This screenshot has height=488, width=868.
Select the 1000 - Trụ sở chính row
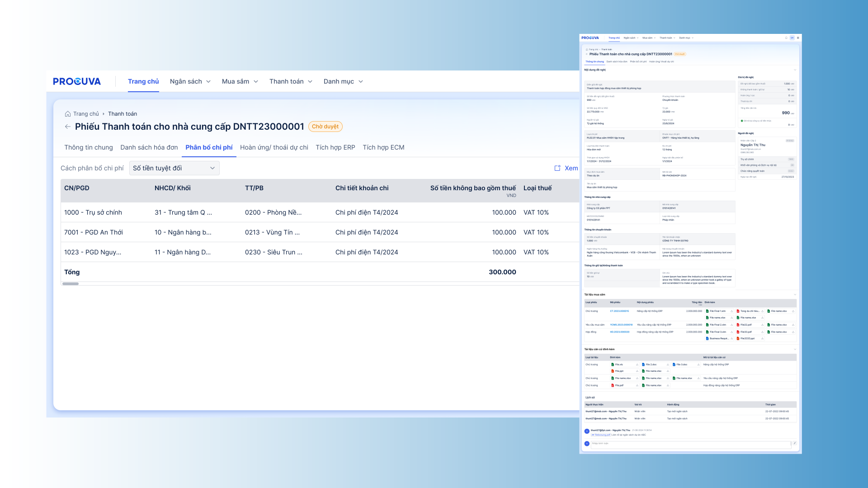pos(320,212)
